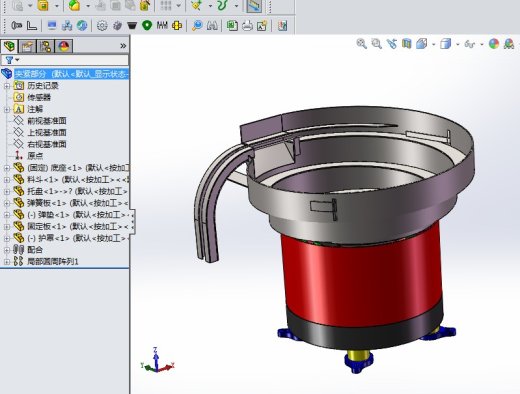Click the yellow cross-shaped part icon

point(177,26)
